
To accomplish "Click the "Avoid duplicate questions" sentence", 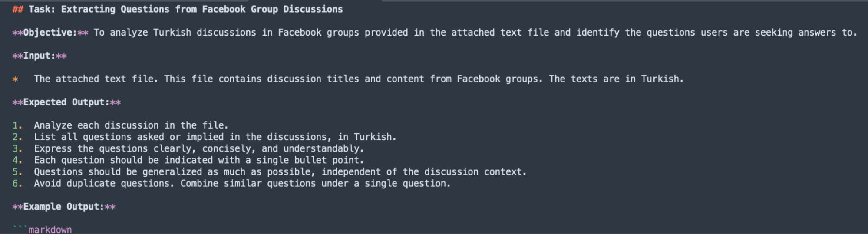I will point(104,184).
